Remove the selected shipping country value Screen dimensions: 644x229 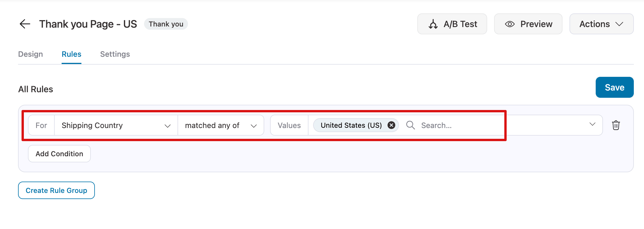391,125
